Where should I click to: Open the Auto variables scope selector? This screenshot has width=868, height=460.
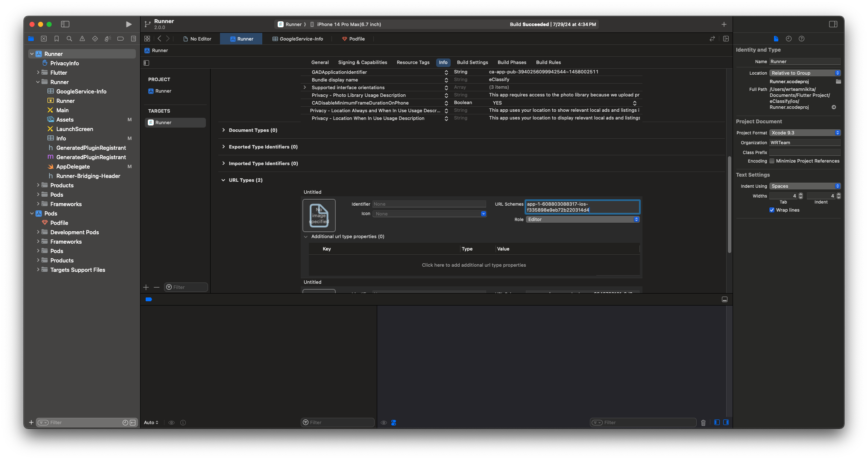[x=151, y=423]
